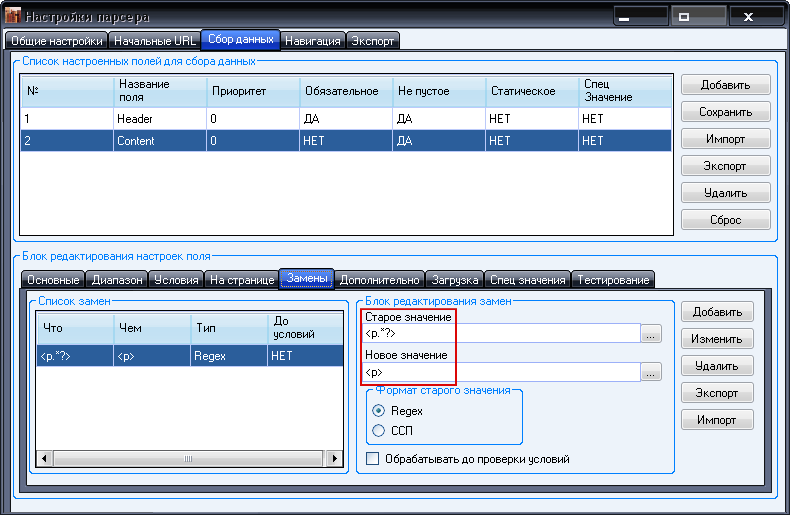
Task: Go to the Тестирование tab
Action: pos(613,280)
